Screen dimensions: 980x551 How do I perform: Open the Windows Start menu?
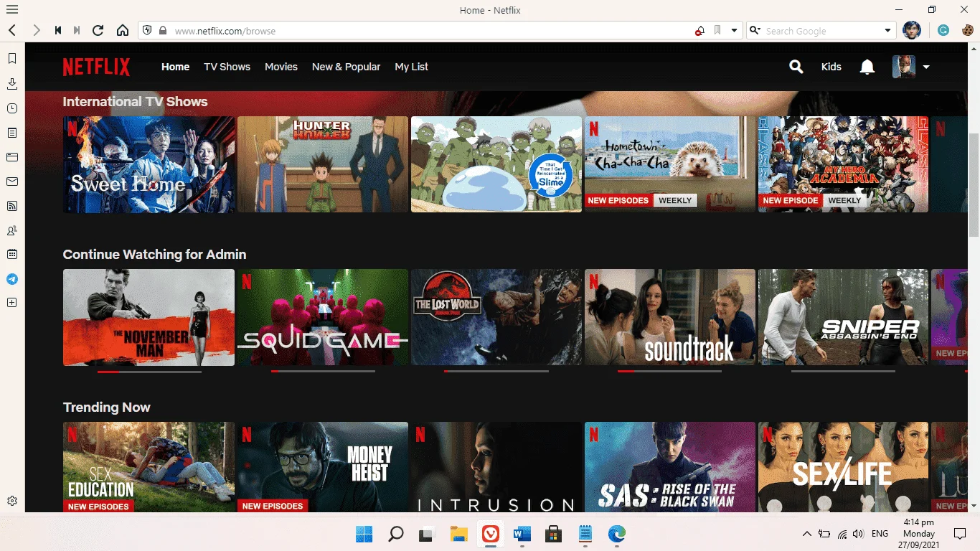point(364,534)
